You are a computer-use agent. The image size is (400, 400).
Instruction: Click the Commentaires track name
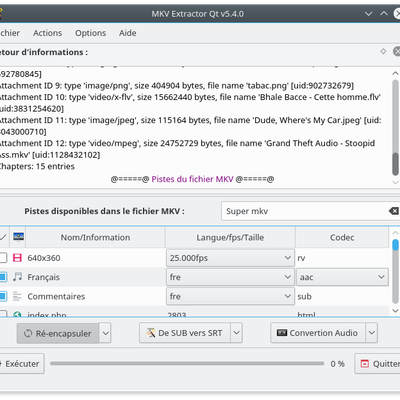56,296
